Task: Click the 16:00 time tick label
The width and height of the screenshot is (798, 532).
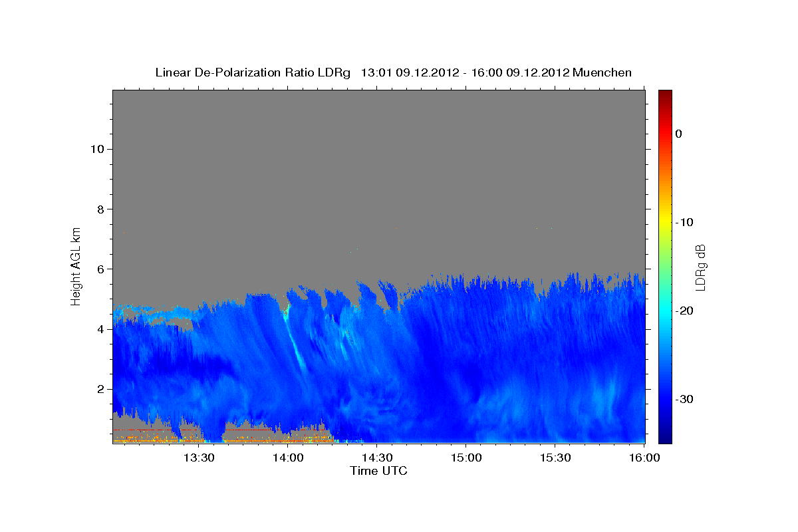Action: pyautogui.click(x=644, y=458)
